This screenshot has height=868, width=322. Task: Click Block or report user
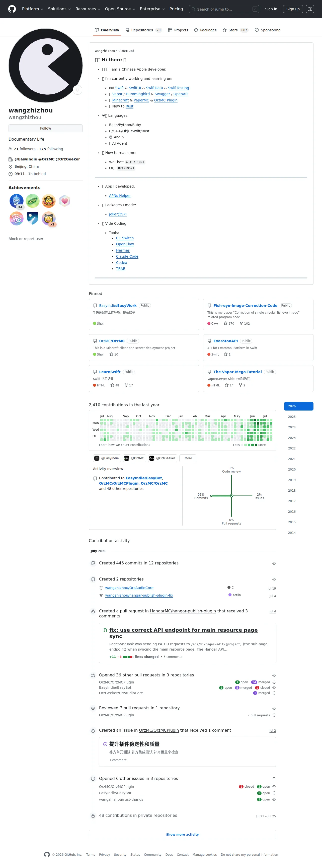[x=26, y=239]
